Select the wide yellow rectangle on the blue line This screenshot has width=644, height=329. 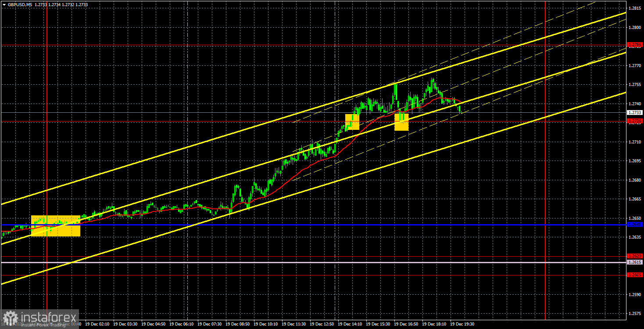pyautogui.click(x=56, y=226)
